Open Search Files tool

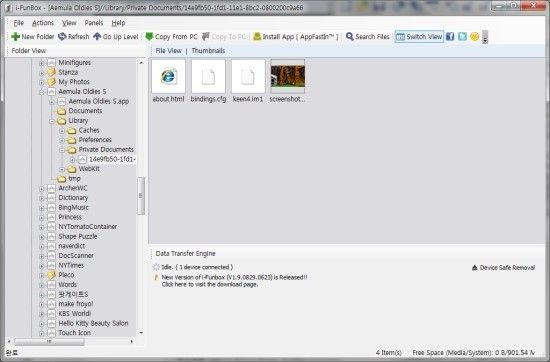pos(368,36)
